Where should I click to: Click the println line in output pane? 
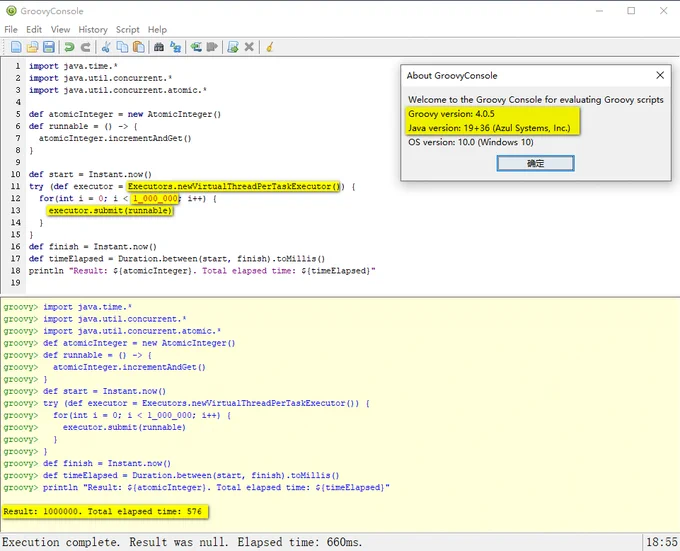tap(196, 488)
